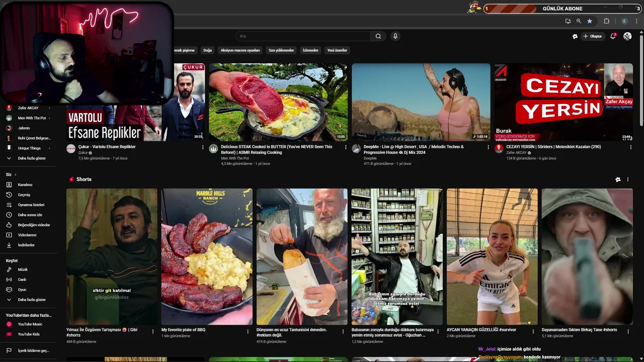Select Son yüklenenler filter chip

point(281,50)
